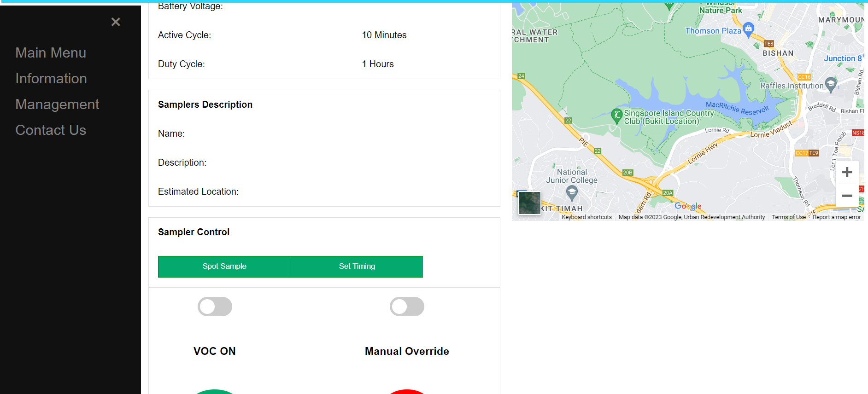Click the 20A exit marker on map
The height and width of the screenshot is (394, 868).
pos(668,193)
